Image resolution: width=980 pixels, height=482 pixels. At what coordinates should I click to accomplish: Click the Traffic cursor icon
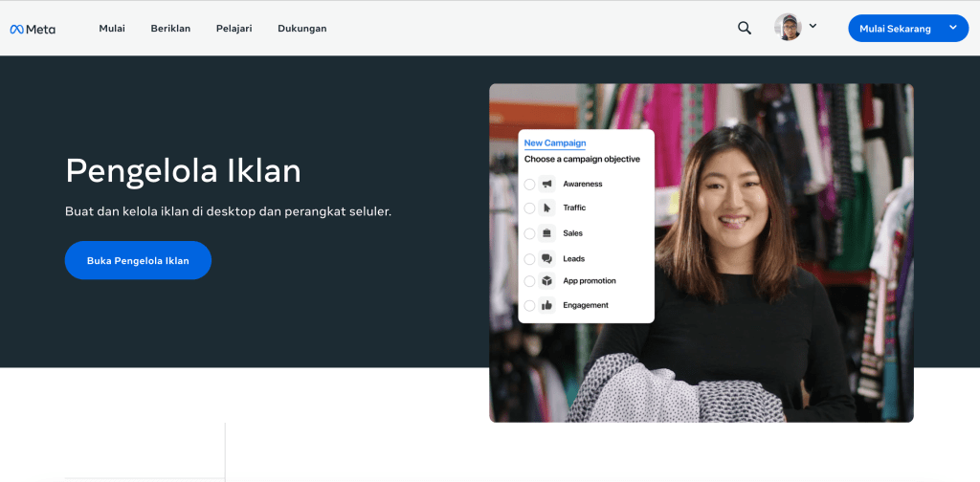tap(546, 208)
